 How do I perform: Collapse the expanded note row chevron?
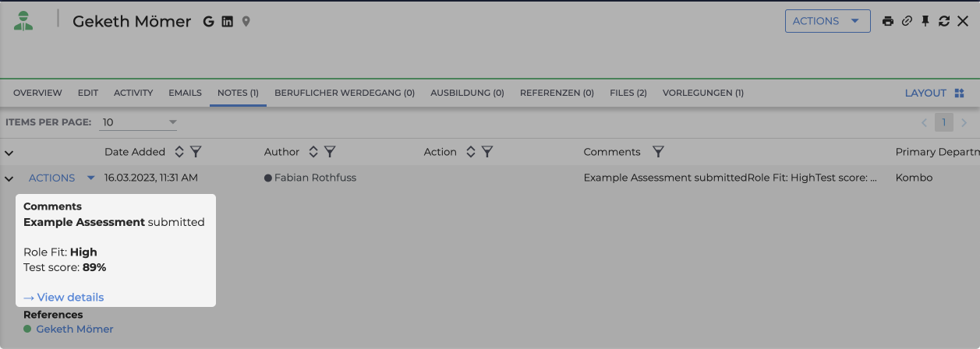pos(9,178)
